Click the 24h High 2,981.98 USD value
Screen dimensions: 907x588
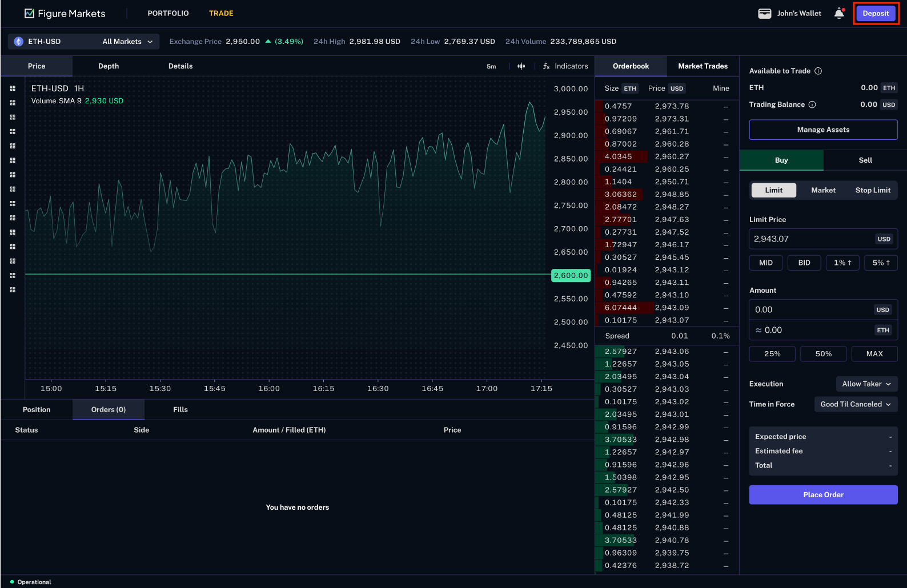click(375, 42)
